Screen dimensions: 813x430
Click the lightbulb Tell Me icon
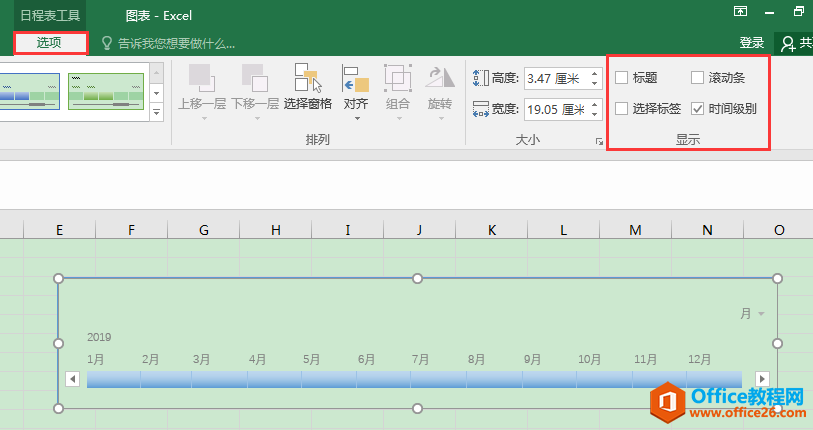tap(107, 43)
